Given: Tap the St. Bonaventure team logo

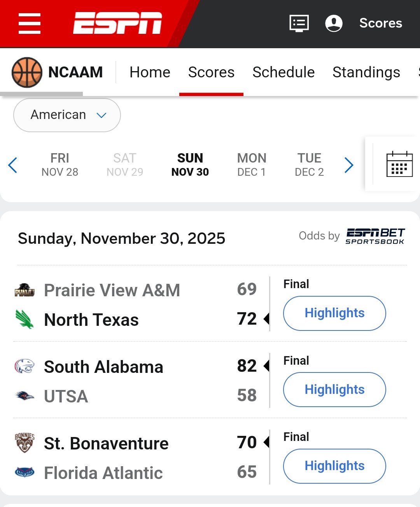Looking at the screenshot, I should pyautogui.click(x=24, y=443).
